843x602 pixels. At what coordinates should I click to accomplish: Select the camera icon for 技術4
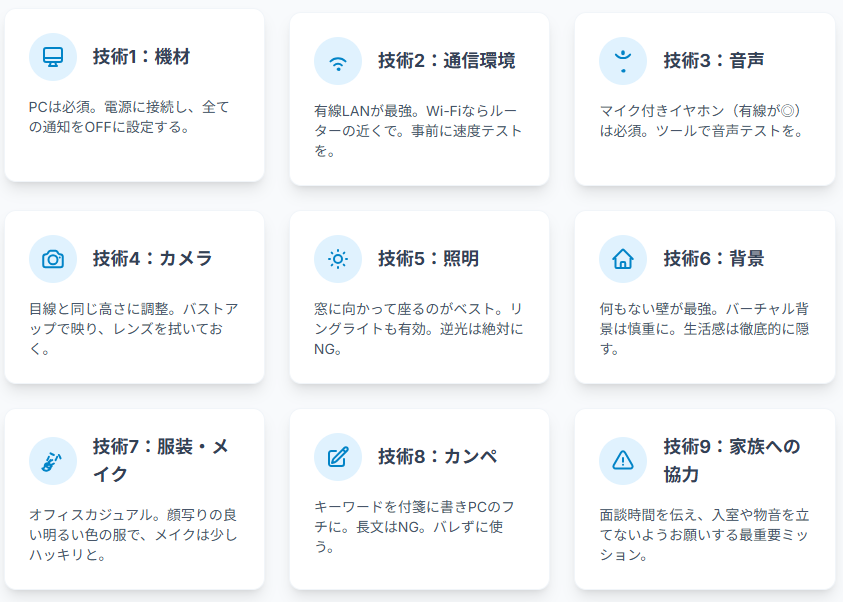pos(53,259)
